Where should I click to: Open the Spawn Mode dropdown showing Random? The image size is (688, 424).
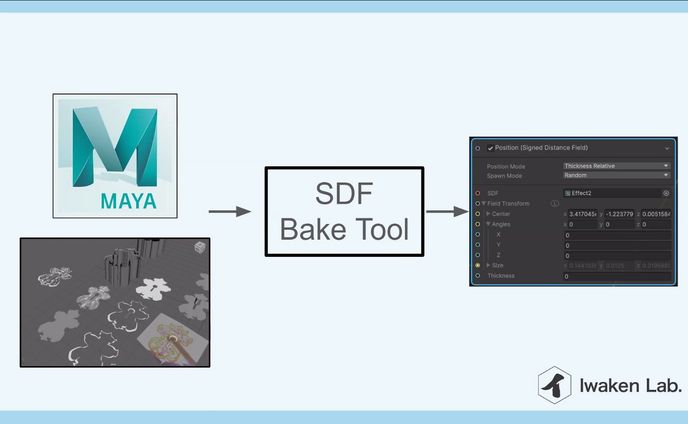(616, 175)
